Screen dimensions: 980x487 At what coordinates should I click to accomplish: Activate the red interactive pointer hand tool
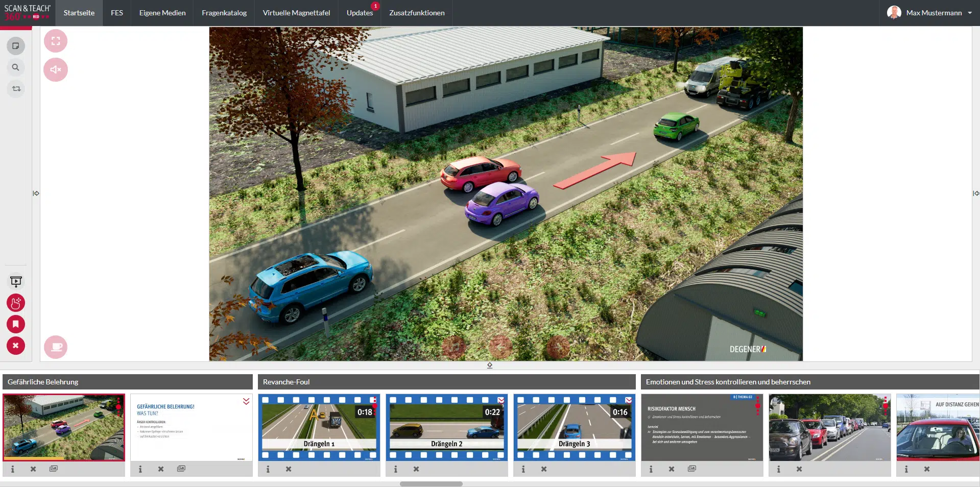(16, 303)
